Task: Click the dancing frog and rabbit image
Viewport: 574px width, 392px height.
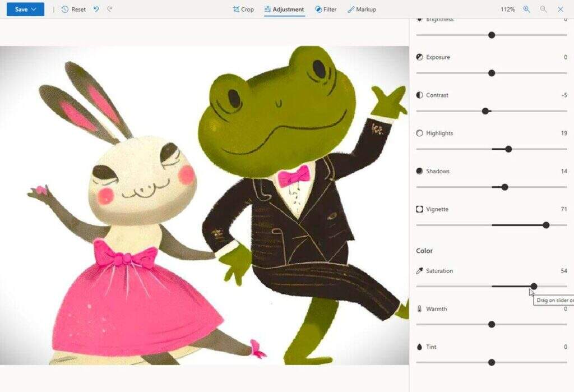Action: click(204, 205)
